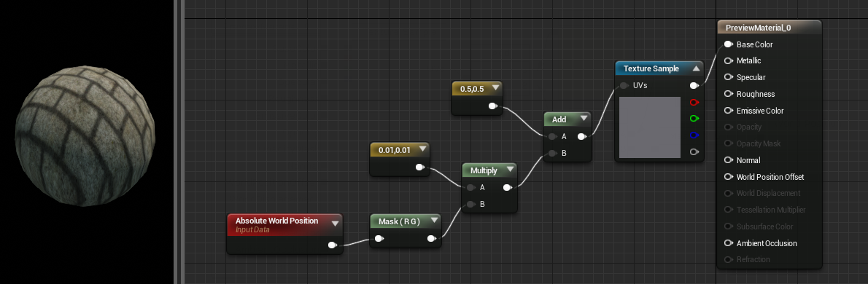868x284 pixels.
Task: Click the Texture Sample red channel pin
Action: point(694,102)
